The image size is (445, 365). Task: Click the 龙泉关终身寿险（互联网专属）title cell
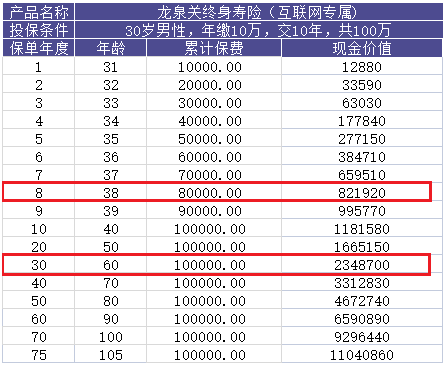click(259, 12)
